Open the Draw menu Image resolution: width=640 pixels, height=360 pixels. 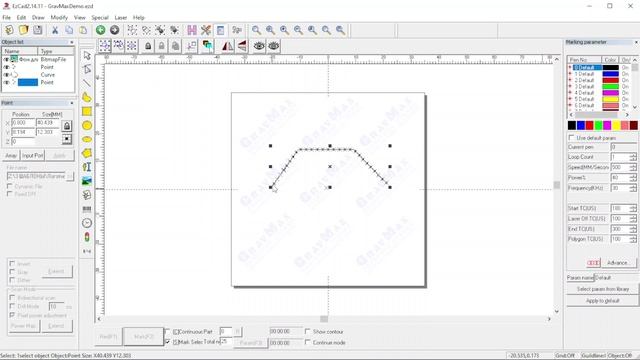click(38, 18)
